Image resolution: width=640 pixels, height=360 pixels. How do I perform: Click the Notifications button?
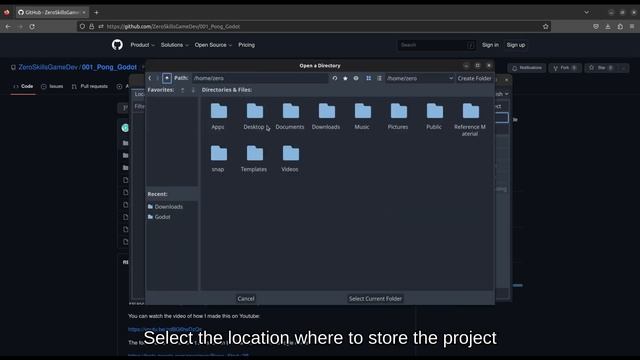point(527,68)
